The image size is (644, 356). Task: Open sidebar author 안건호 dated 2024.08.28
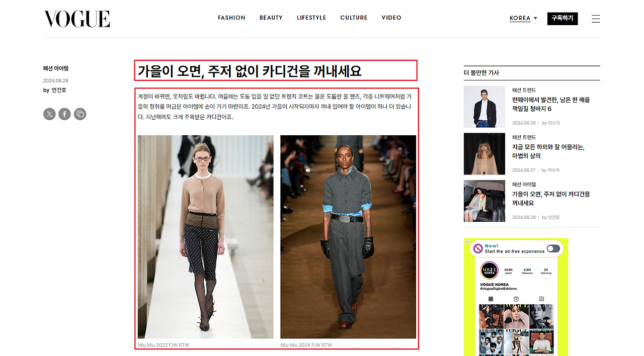coord(553,218)
